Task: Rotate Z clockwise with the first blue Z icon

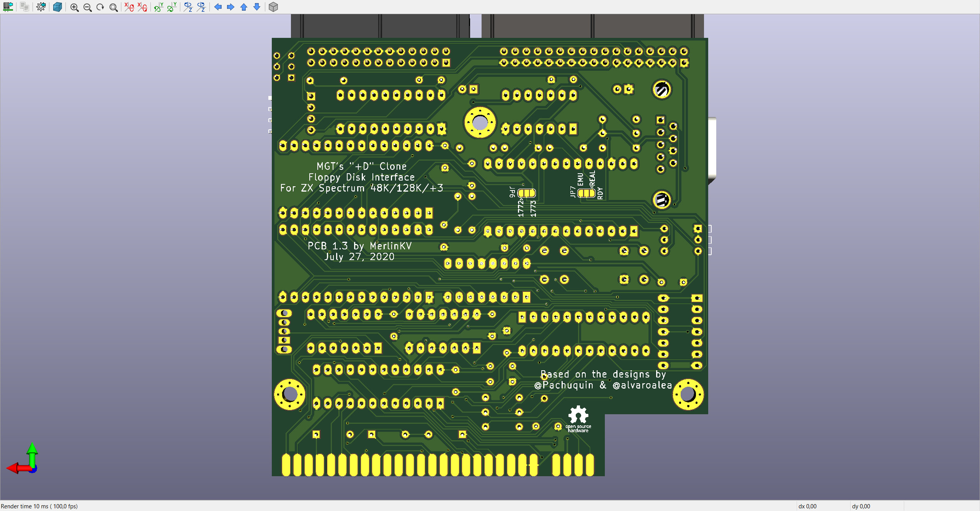Action: (x=188, y=7)
